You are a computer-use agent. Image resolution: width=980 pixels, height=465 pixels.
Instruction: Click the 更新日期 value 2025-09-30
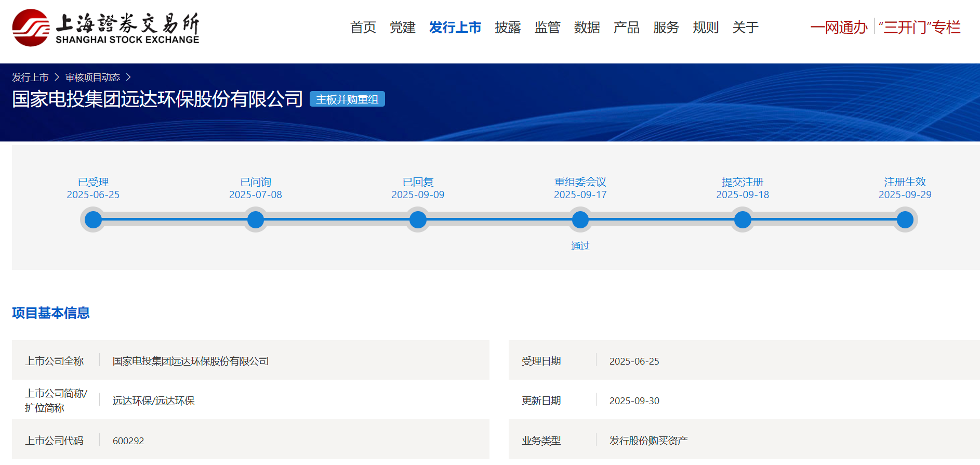pyautogui.click(x=634, y=401)
